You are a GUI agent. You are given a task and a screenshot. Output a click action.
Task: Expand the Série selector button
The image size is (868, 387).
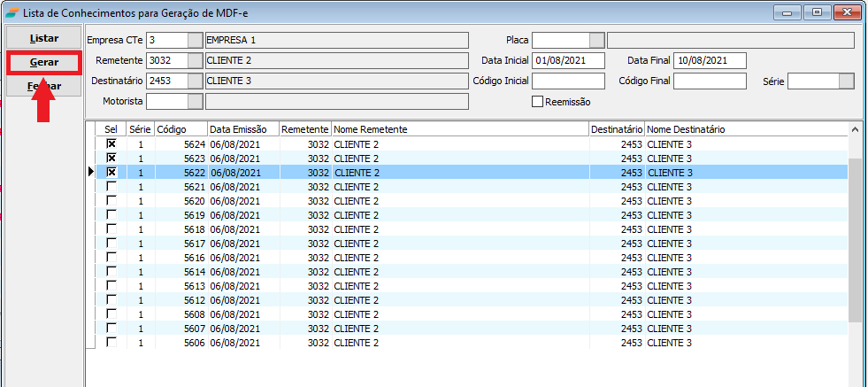tap(846, 81)
